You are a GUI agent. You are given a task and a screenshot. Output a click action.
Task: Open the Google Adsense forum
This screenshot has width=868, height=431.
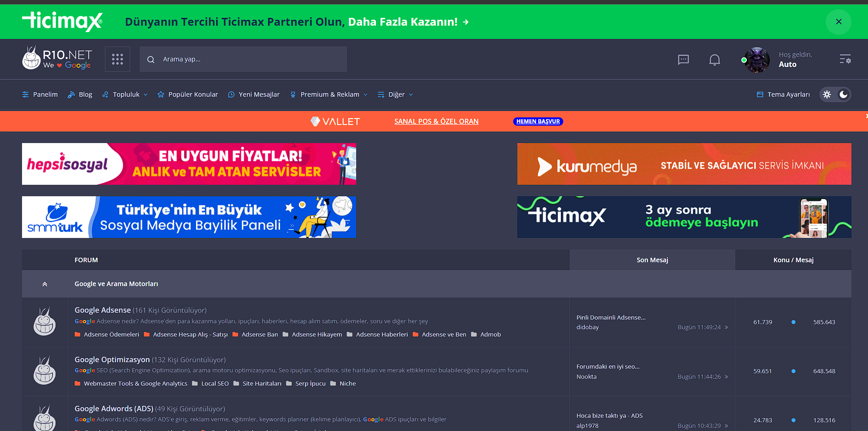point(103,310)
